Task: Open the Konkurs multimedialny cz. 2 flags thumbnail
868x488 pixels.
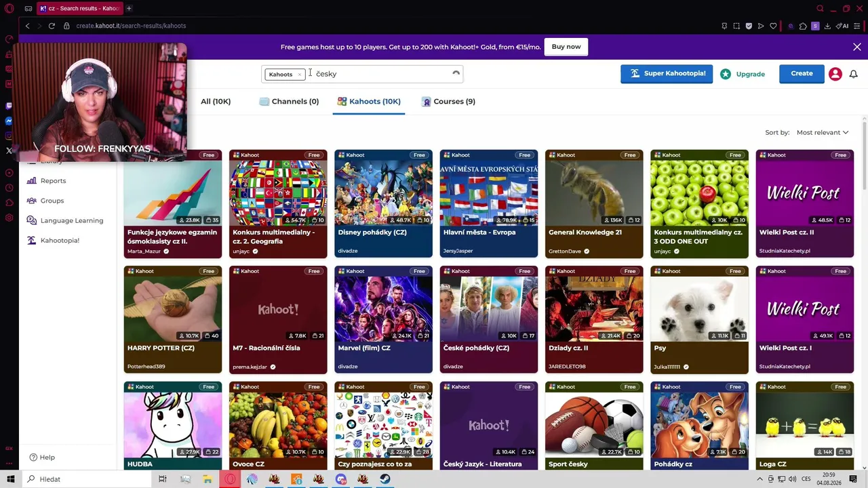Action: pos(278,193)
